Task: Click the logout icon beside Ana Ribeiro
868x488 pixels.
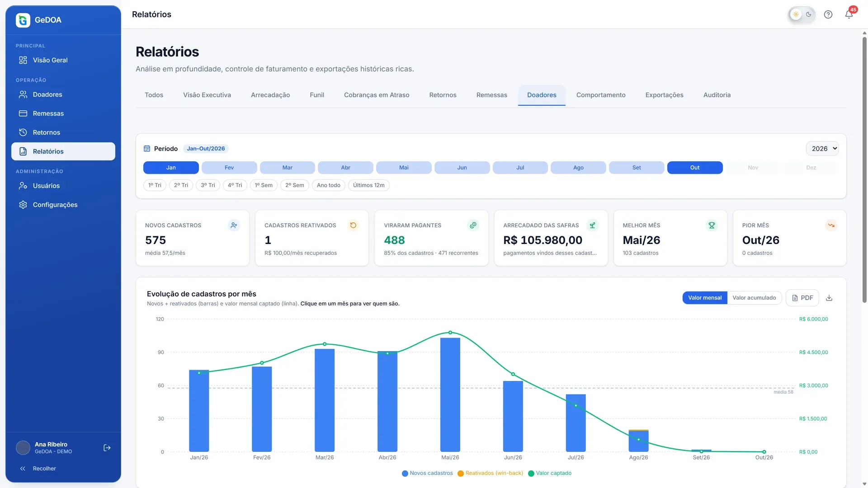Action: click(107, 448)
